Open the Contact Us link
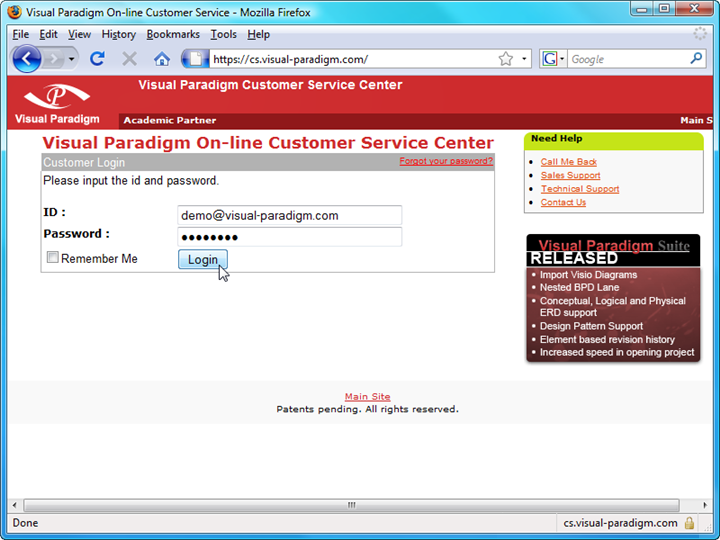Screen dimensions: 720x540 563,202
